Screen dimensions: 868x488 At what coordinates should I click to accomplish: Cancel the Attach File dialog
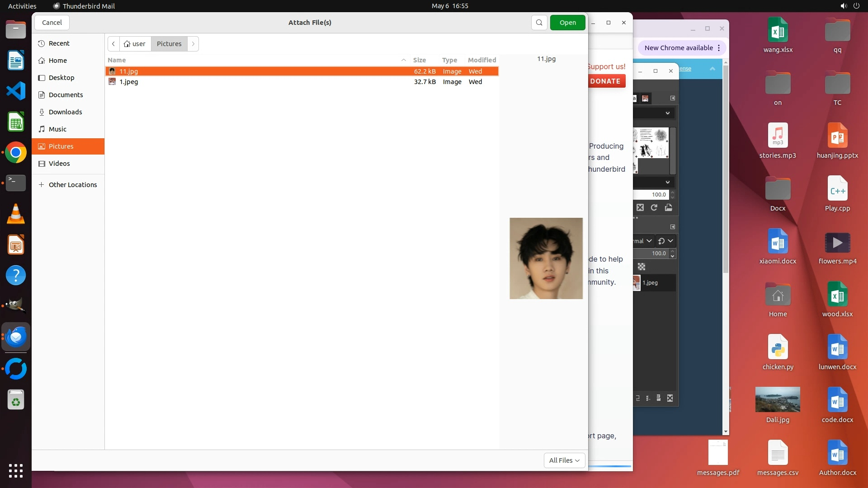point(52,23)
